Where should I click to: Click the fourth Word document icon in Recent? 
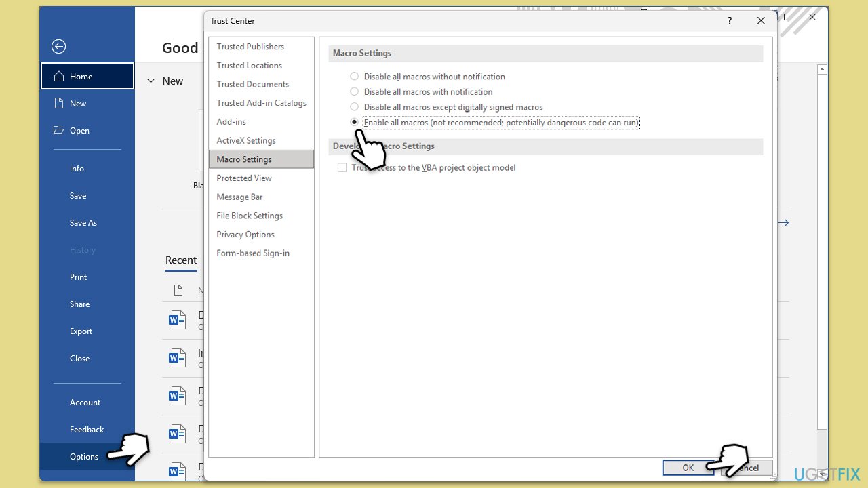[177, 434]
